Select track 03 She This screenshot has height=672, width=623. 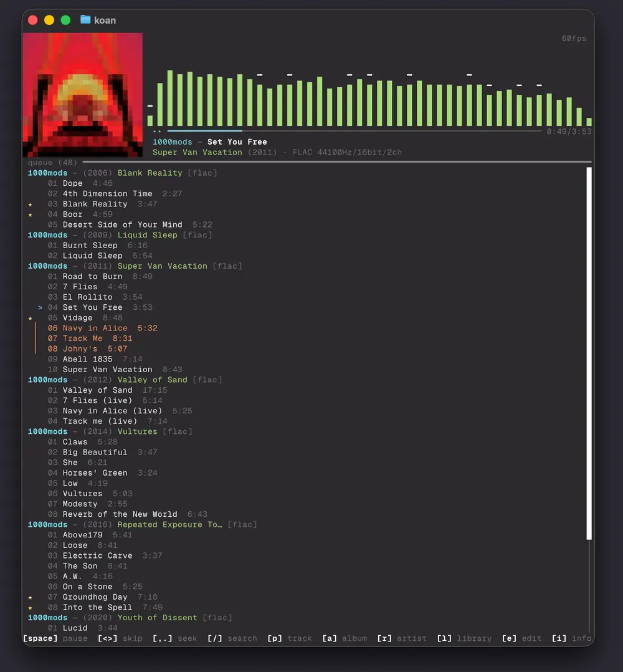coord(77,463)
